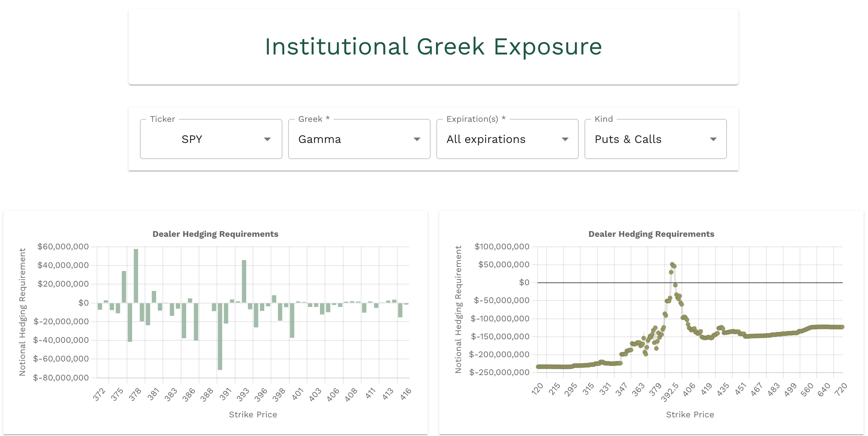Click the left chart's Strike Price axis title
Viewport: 868px width, 436px height.
(x=253, y=415)
